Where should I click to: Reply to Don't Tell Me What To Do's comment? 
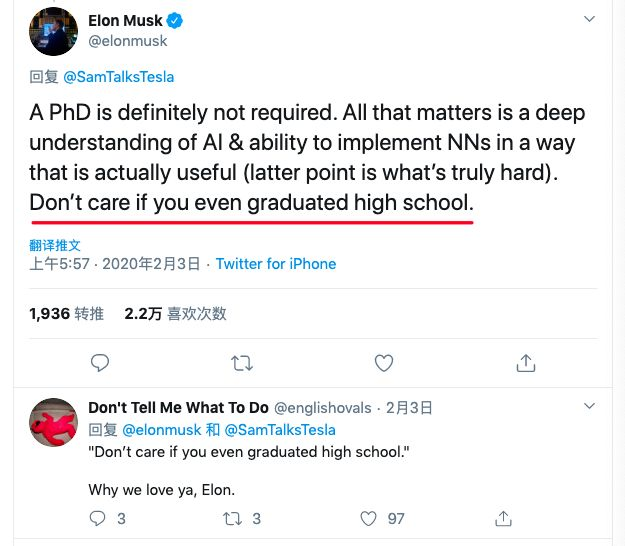[98, 518]
